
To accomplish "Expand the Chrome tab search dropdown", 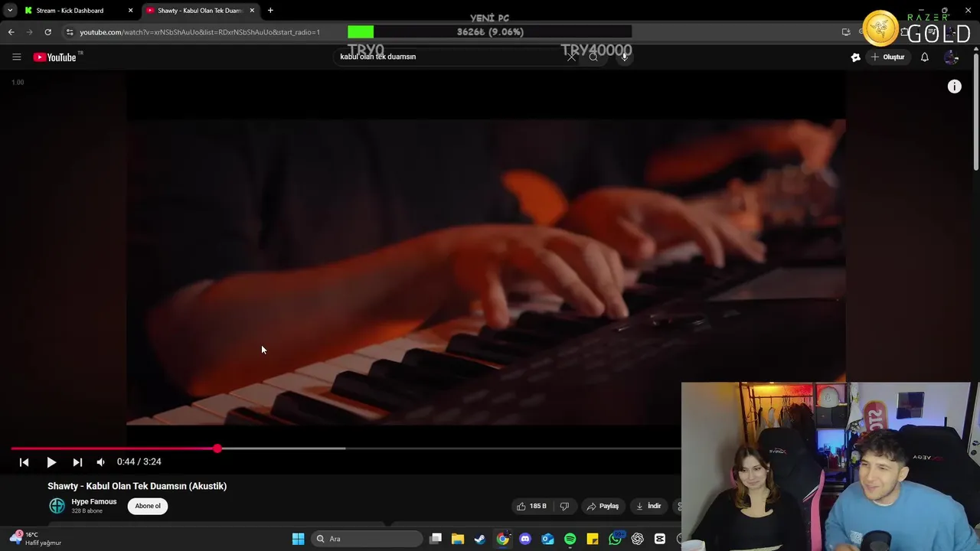I will coord(9,11).
